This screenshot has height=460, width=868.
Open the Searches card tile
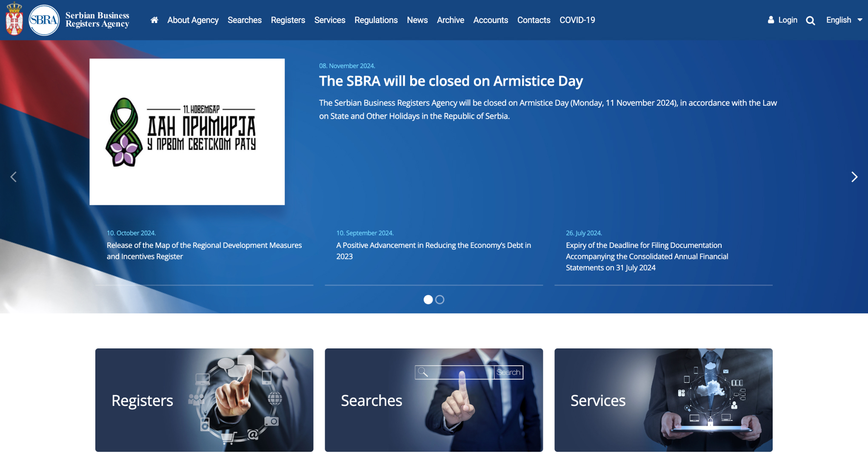pos(434,400)
